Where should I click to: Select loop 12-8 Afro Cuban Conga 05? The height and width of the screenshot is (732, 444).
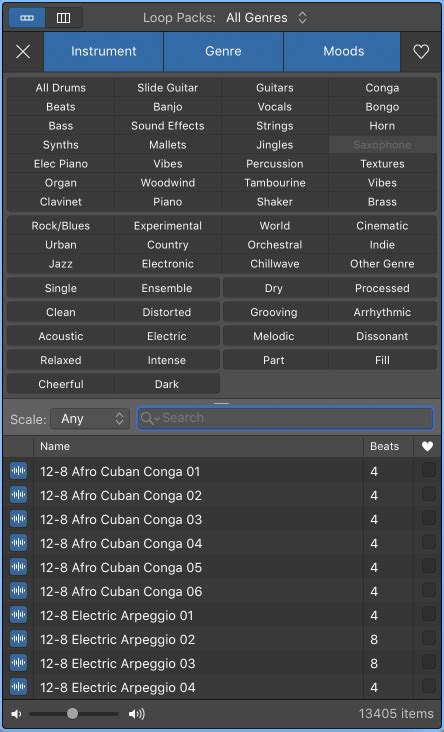coord(222,567)
